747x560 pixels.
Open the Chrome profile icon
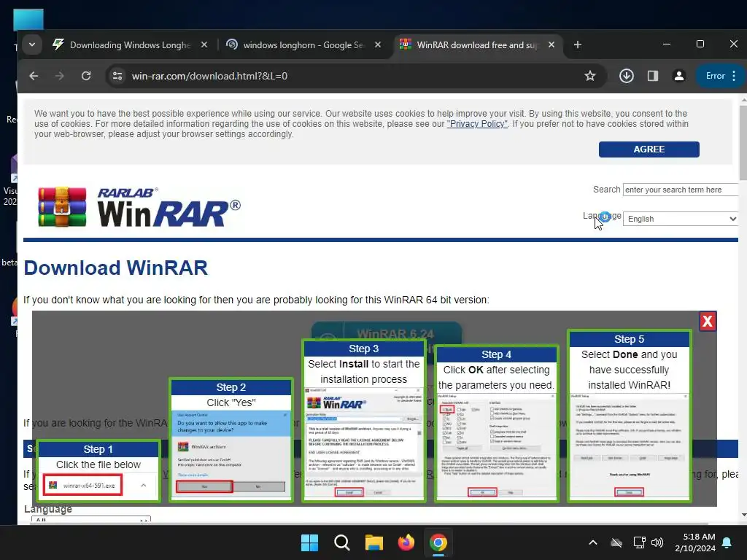click(679, 76)
